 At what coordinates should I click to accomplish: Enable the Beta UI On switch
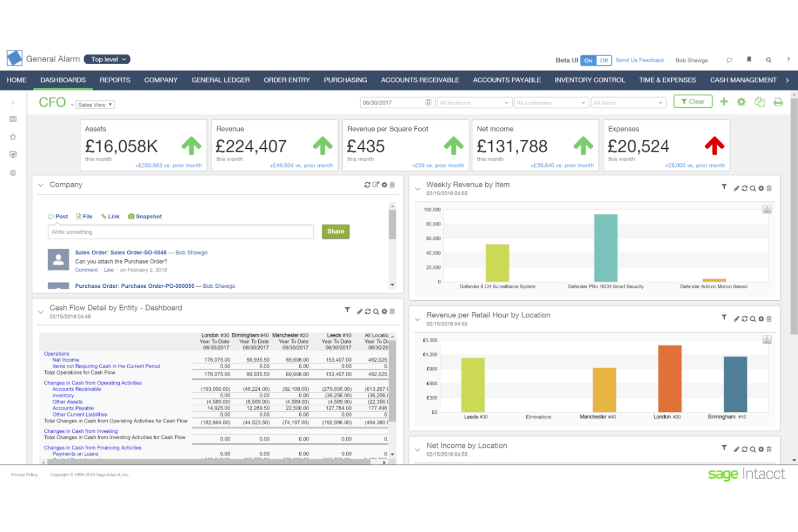588,60
